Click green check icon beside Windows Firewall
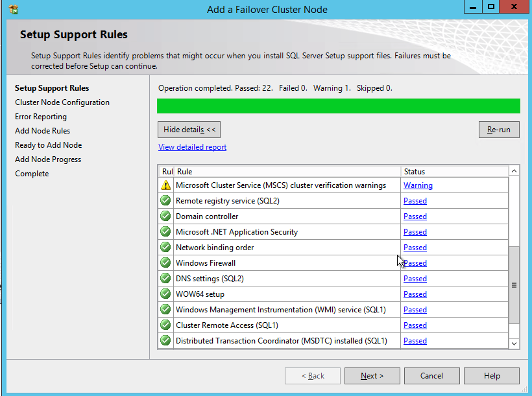 tap(166, 263)
